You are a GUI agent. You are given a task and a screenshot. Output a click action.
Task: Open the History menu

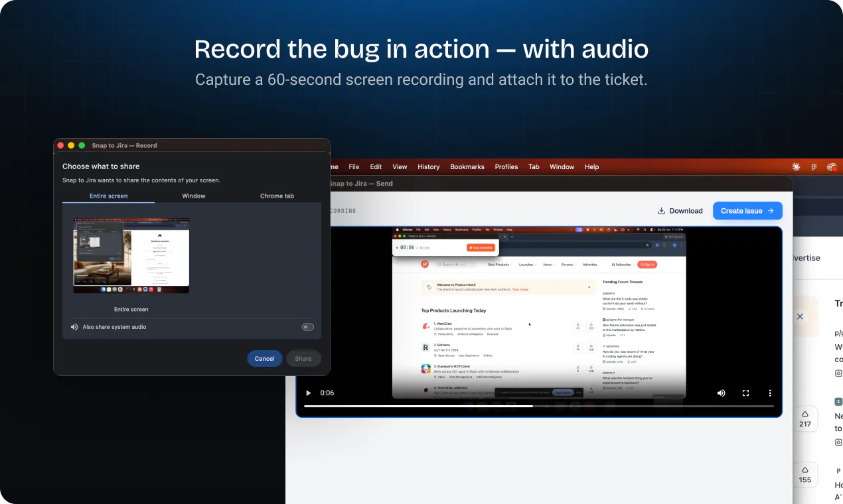click(x=429, y=167)
